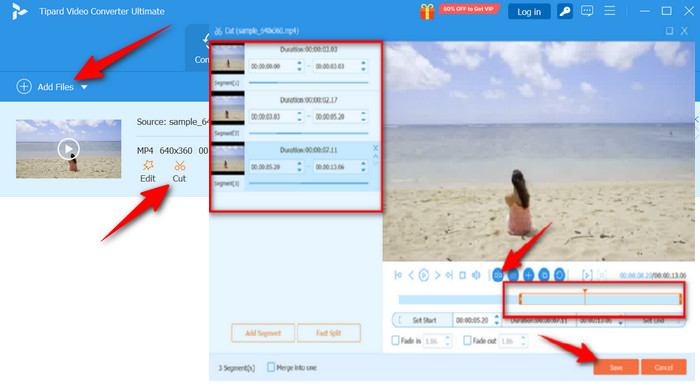Click the 00:00:13.06 total time display

pos(670,276)
